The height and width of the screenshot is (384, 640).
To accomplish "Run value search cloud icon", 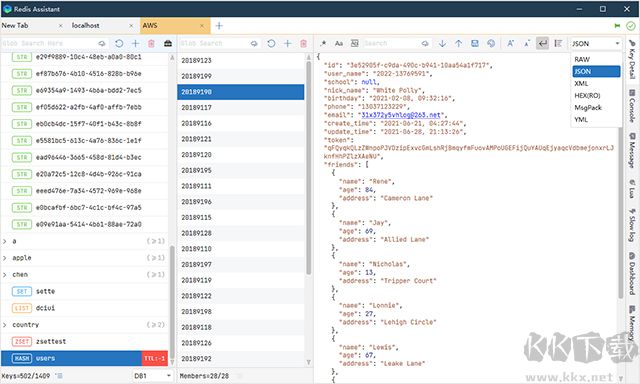I will 425,43.
